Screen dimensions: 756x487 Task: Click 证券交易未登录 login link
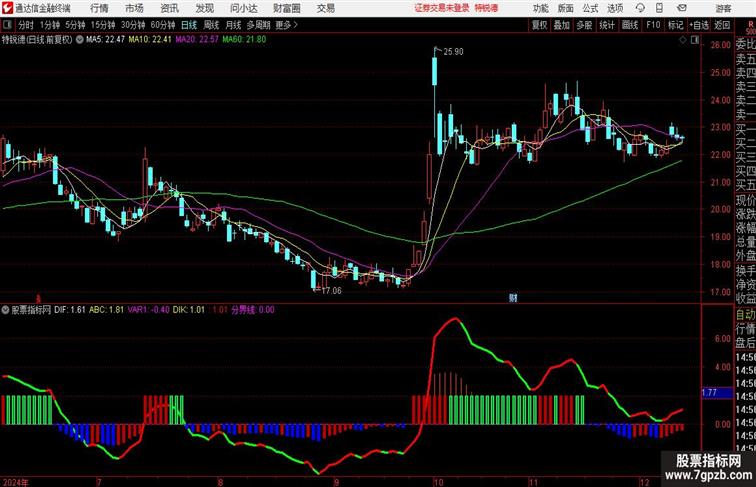point(442,8)
